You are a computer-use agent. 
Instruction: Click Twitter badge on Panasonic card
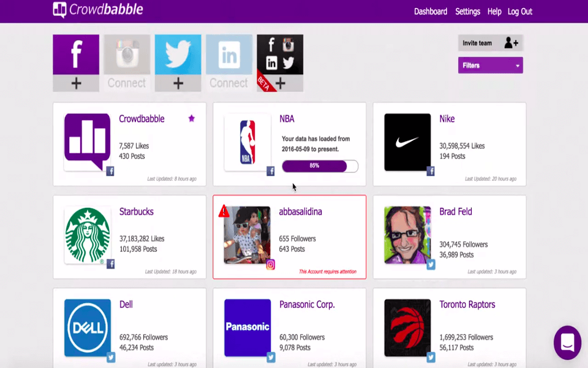coord(271,357)
